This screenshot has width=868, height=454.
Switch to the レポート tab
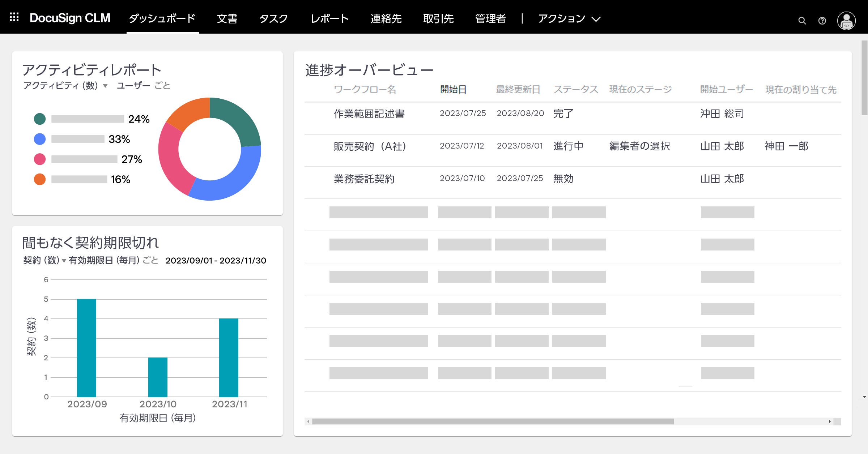pyautogui.click(x=329, y=19)
